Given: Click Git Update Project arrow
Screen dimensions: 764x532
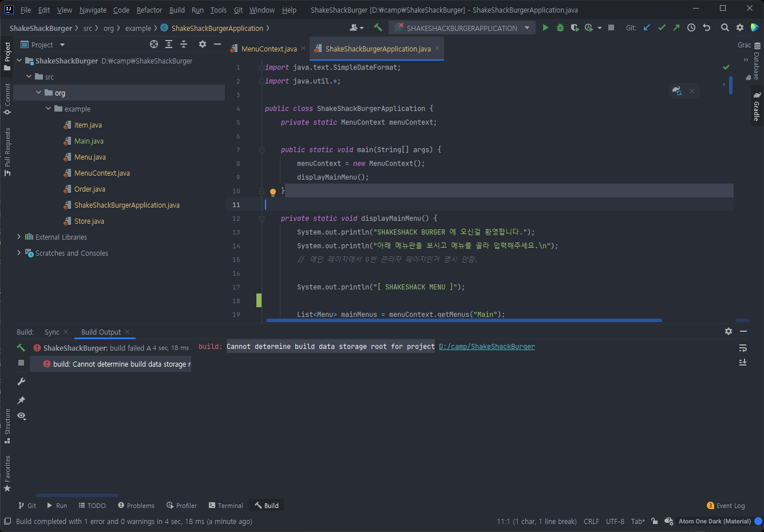Looking at the screenshot, I should coord(647,27).
